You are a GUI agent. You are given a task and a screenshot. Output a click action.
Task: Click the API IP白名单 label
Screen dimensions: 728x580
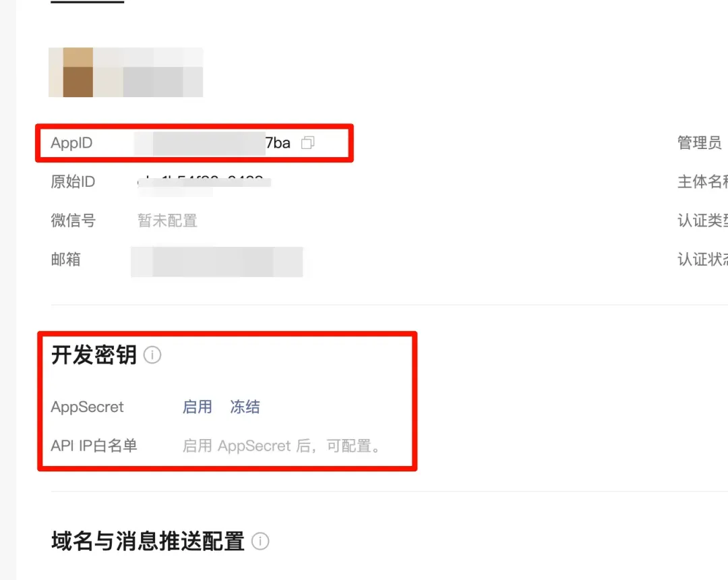coord(94,446)
